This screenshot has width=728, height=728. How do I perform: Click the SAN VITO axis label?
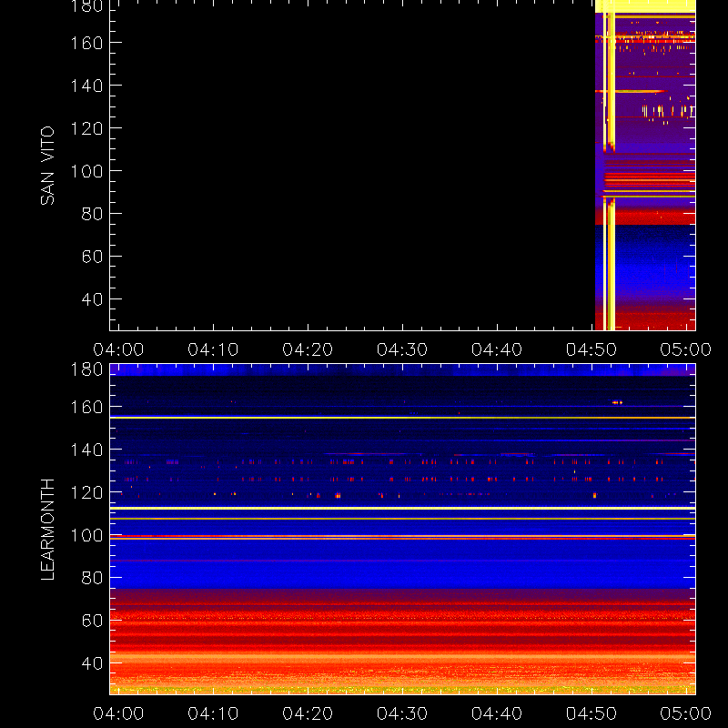click(47, 166)
